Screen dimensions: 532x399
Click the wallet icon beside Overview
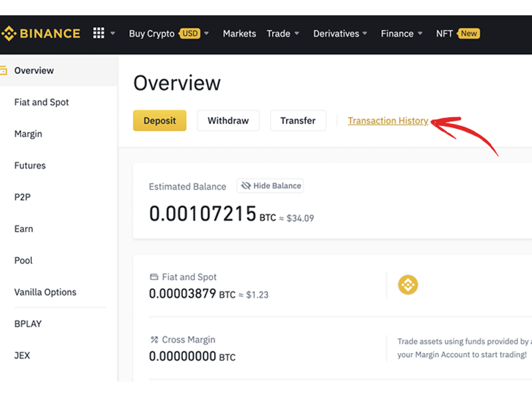[3, 70]
